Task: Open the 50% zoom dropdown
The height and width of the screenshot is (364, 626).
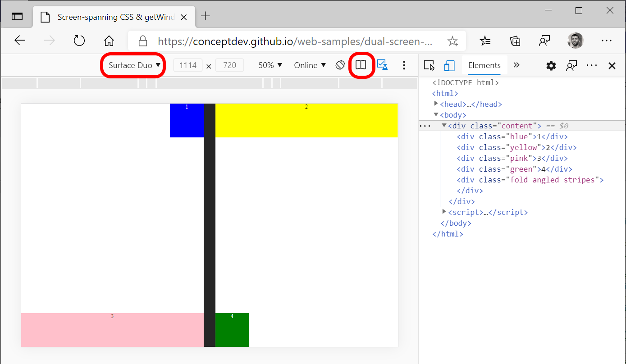Action: click(270, 65)
